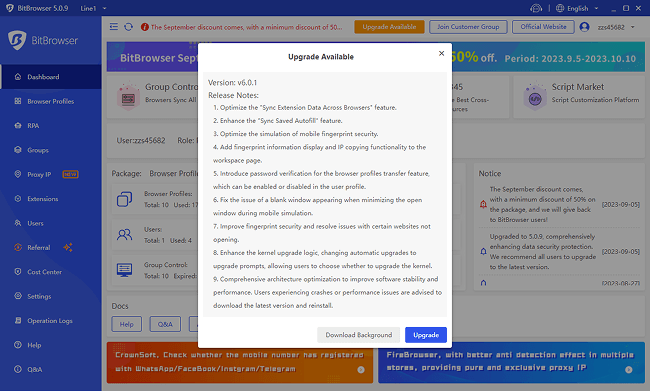Click the Download Background button

tap(359, 335)
